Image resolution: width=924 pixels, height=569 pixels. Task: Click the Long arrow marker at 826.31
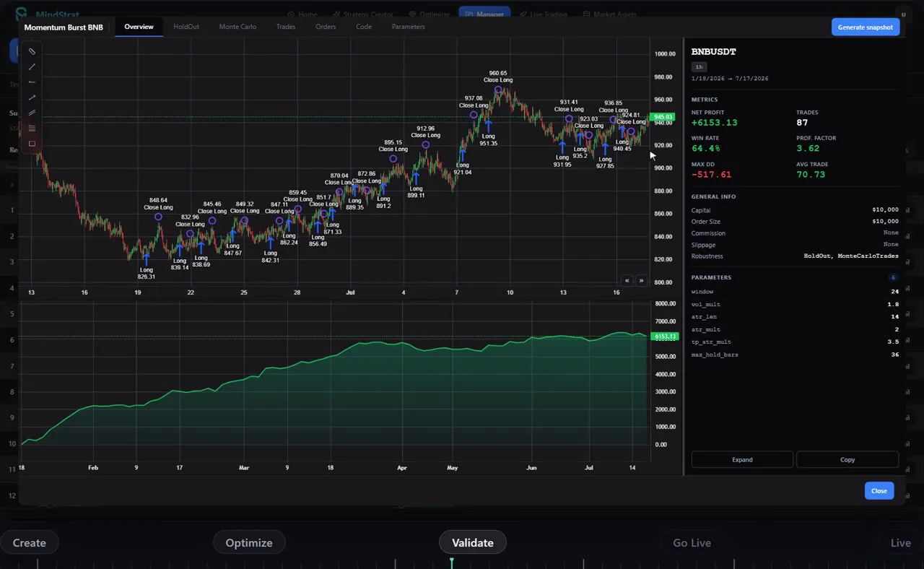[x=146, y=259]
